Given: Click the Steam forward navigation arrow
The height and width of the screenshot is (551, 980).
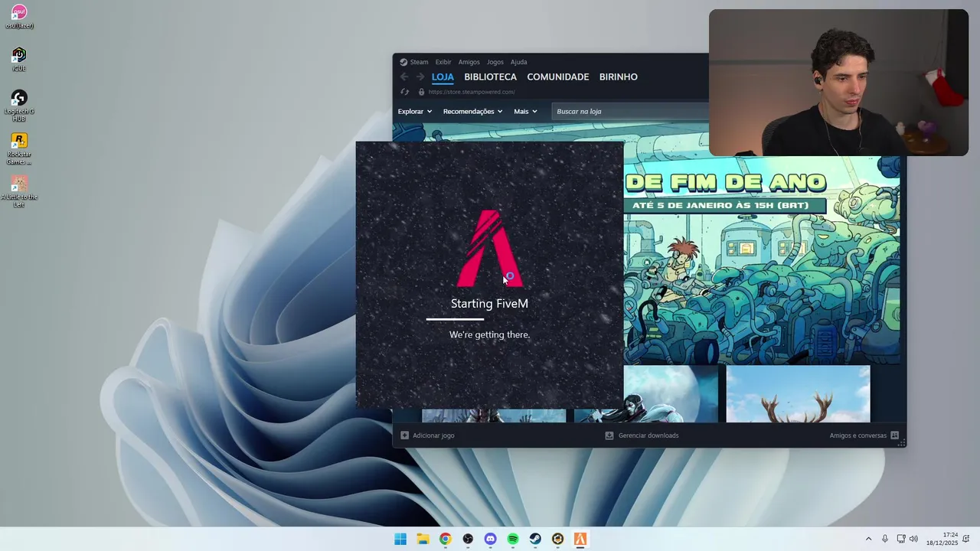Looking at the screenshot, I should (420, 77).
